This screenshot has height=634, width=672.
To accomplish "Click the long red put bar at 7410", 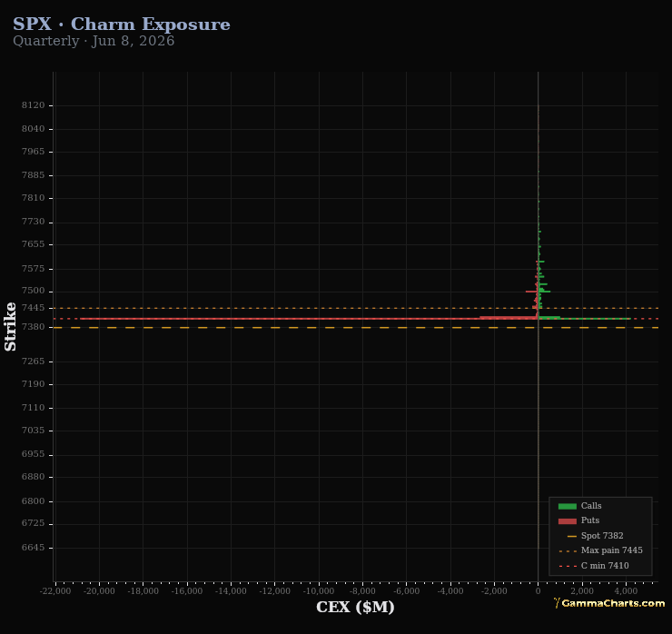I will [309, 319].
